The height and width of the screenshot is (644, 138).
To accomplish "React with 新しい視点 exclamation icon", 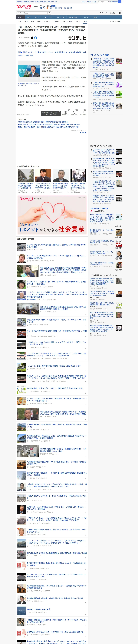I will [83, 112].
